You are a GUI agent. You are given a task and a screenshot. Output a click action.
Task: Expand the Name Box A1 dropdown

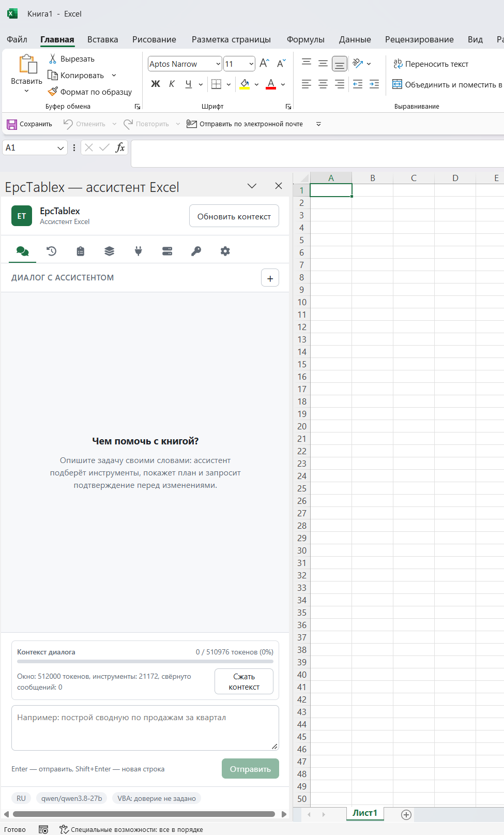pyautogui.click(x=60, y=148)
